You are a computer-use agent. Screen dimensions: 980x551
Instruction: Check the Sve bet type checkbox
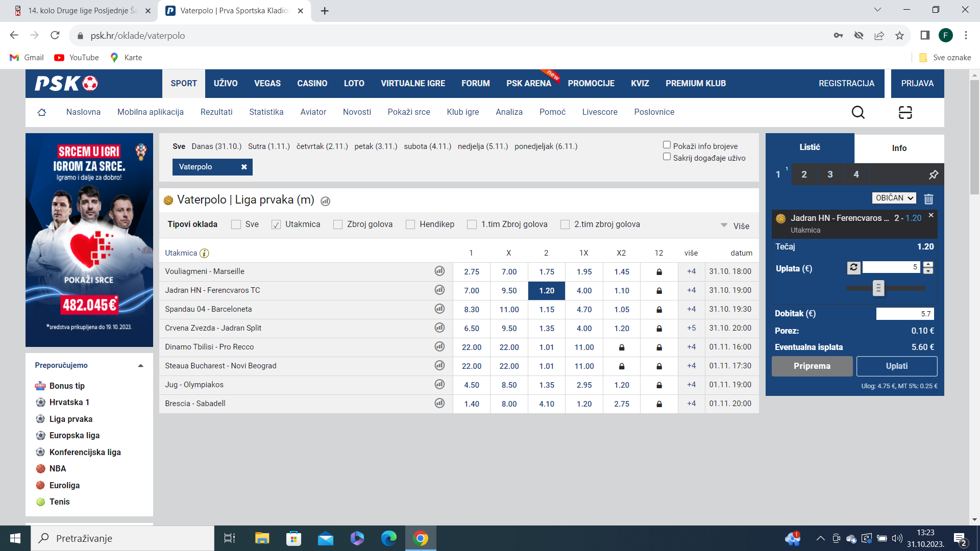click(x=236, y=224)
